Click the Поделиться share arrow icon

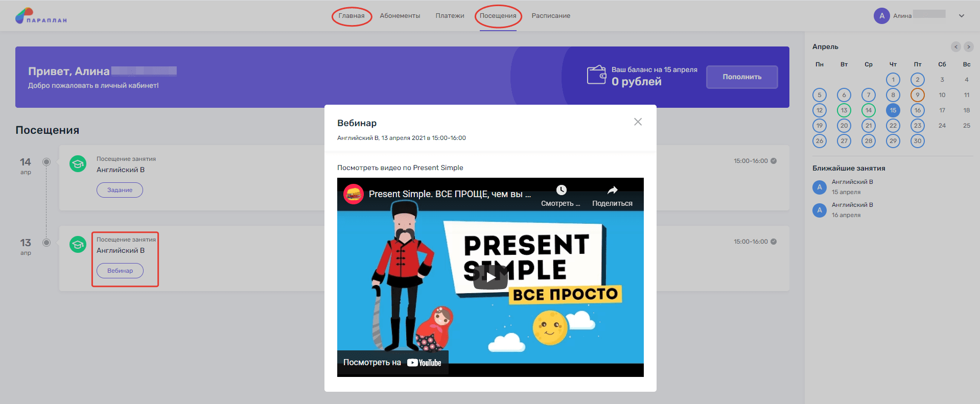(612, 190)
